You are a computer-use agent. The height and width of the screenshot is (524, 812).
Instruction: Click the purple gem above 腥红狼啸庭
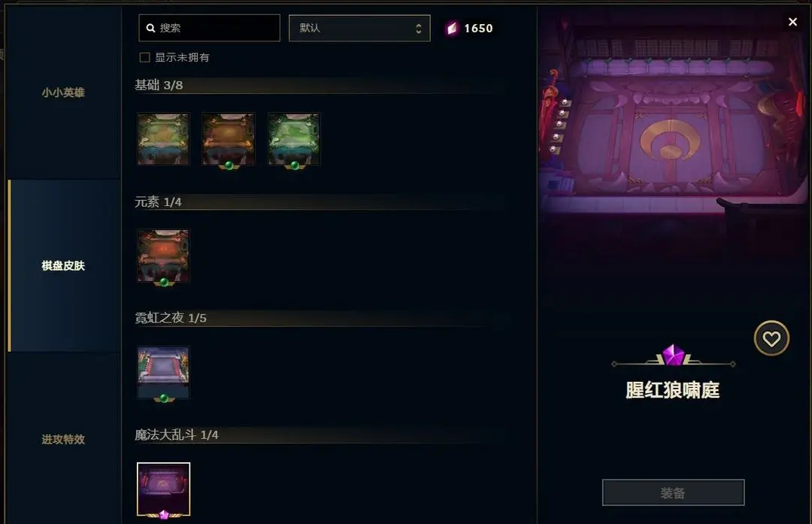[x=673, y=355]
